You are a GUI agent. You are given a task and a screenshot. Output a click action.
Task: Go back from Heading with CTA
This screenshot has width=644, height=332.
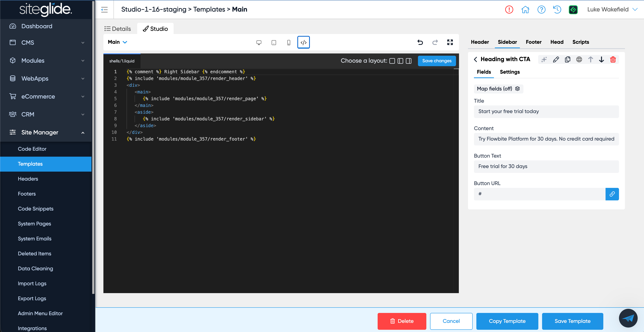(x=475, y=59)
